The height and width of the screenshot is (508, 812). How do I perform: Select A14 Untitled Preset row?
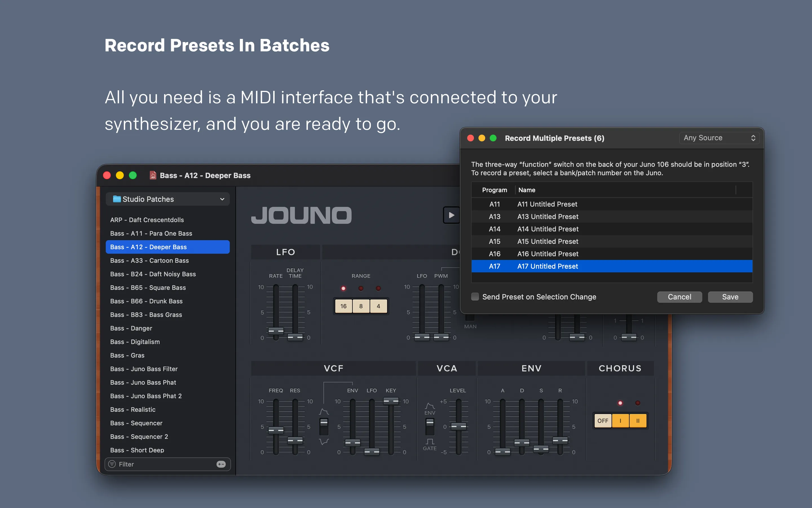click(x=612, y=229)
